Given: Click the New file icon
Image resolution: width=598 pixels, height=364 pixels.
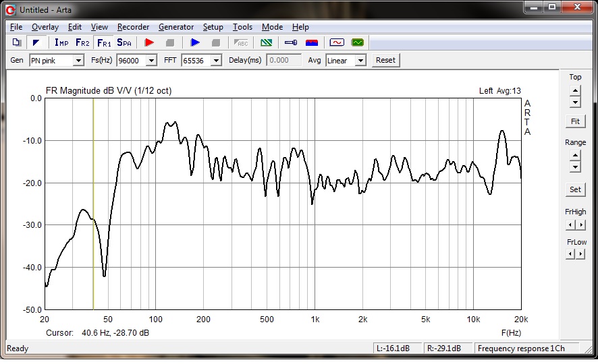Looking at the screenshot, I should click(x=16, y=42).
